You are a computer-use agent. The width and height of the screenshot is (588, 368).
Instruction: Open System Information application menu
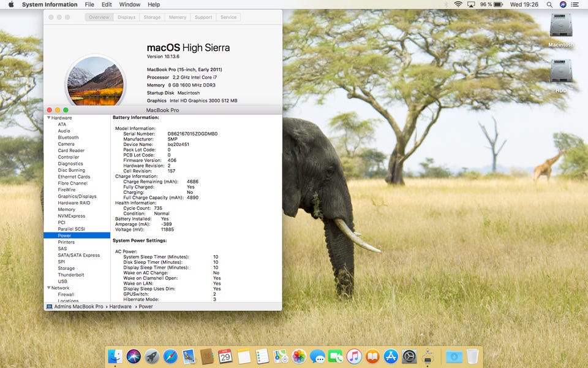[x=50, y=4]
